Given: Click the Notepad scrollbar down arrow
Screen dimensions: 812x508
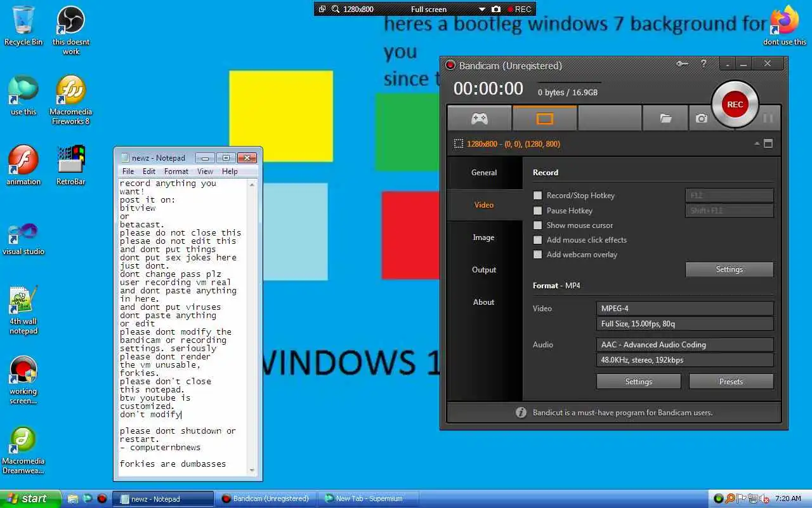Looking at the screenshot, I should [252, 471].
